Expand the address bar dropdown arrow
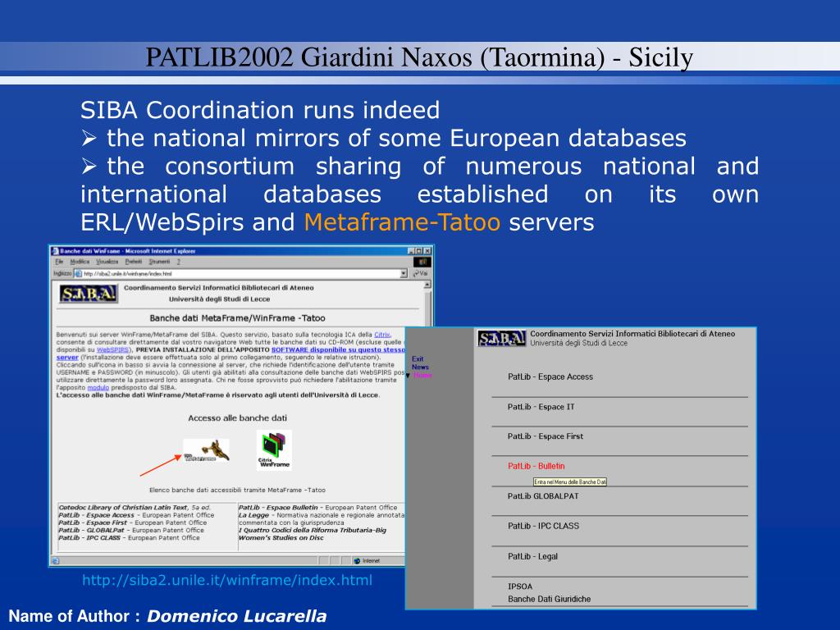 point(404,274)
